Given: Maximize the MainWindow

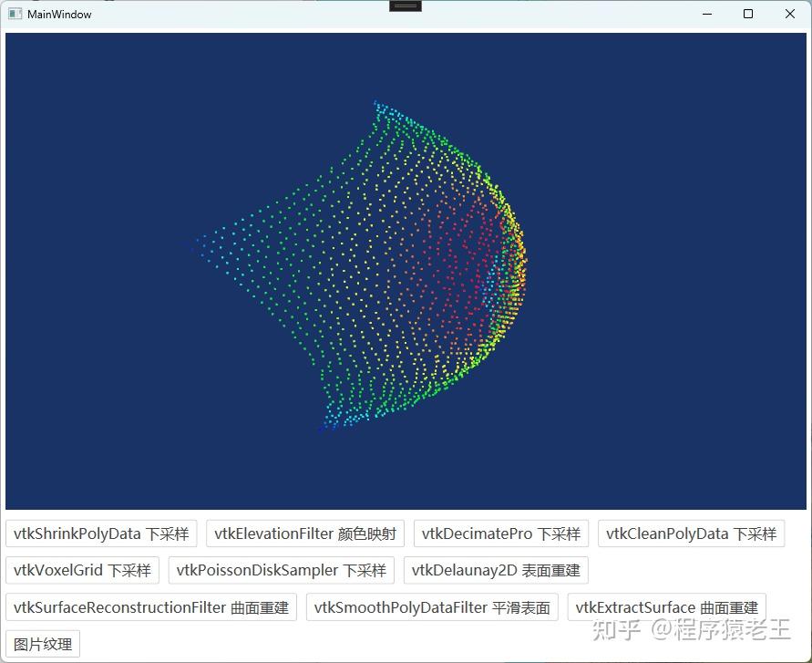Looking at the screenshot, I should point(747,14).
